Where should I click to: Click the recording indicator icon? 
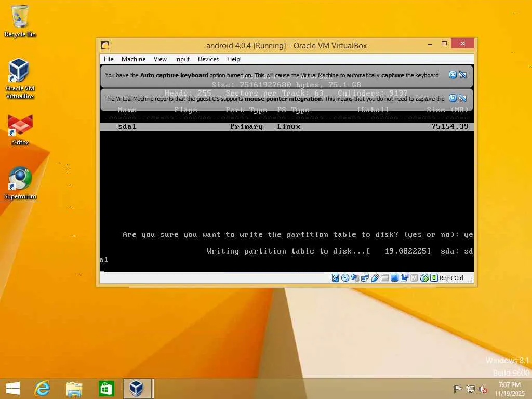tap(404, 278)
